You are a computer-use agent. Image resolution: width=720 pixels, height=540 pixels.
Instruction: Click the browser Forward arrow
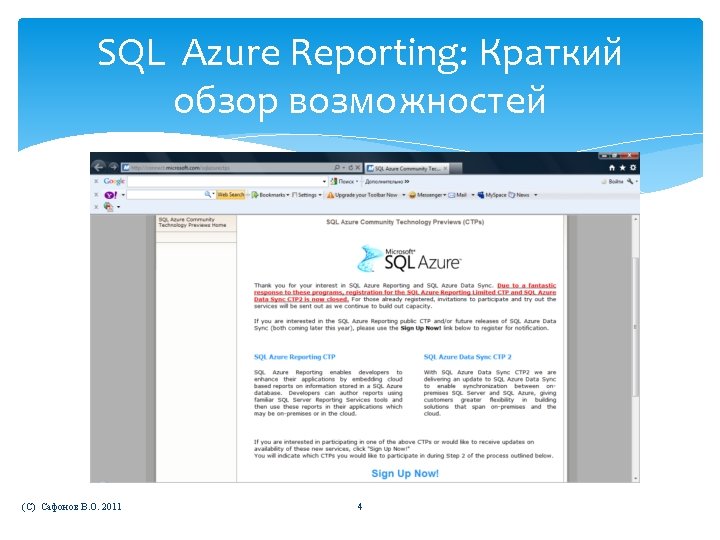click(x=113, y=167)
